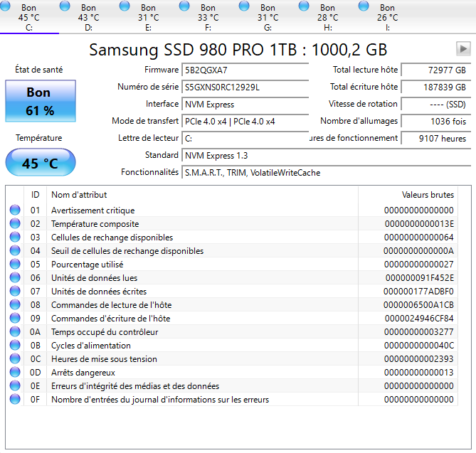476x453 pixels.
Task: Switch to drive D: tab (43 °C)
Action: [89, 17]
